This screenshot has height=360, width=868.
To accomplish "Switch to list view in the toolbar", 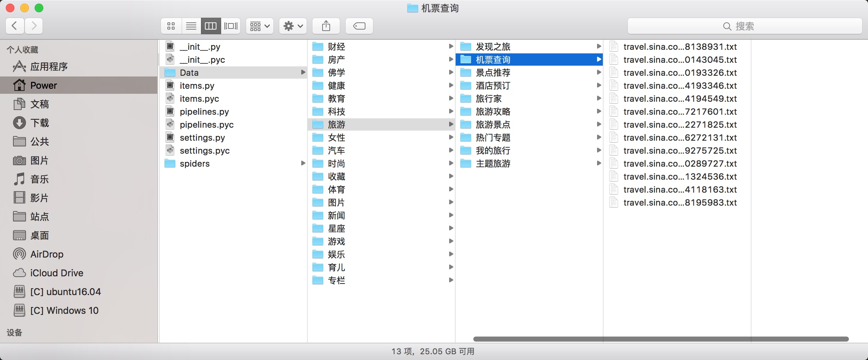I will (x=191, y=26).
